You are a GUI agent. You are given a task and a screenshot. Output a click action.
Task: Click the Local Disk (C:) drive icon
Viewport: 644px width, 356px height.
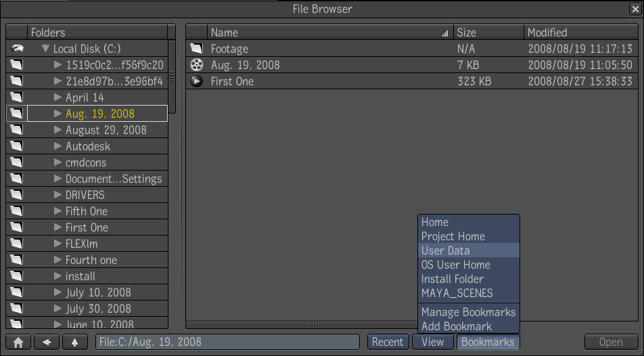[17, 49]
